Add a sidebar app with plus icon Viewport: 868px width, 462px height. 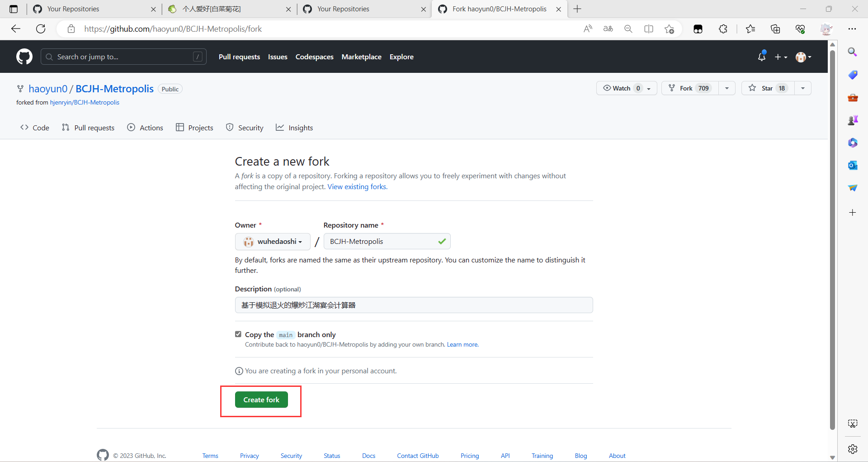pyautogui.click(x=853, y=213)
